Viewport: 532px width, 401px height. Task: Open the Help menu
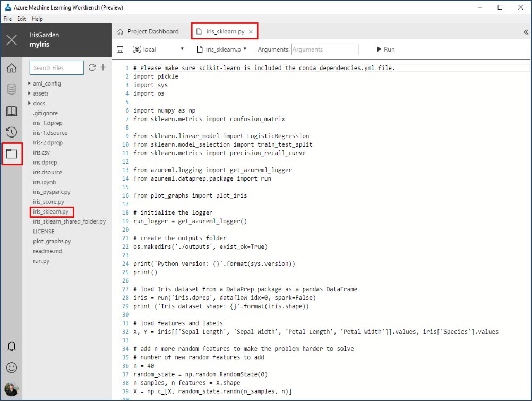pyautogui.click(x=37, y=19)
